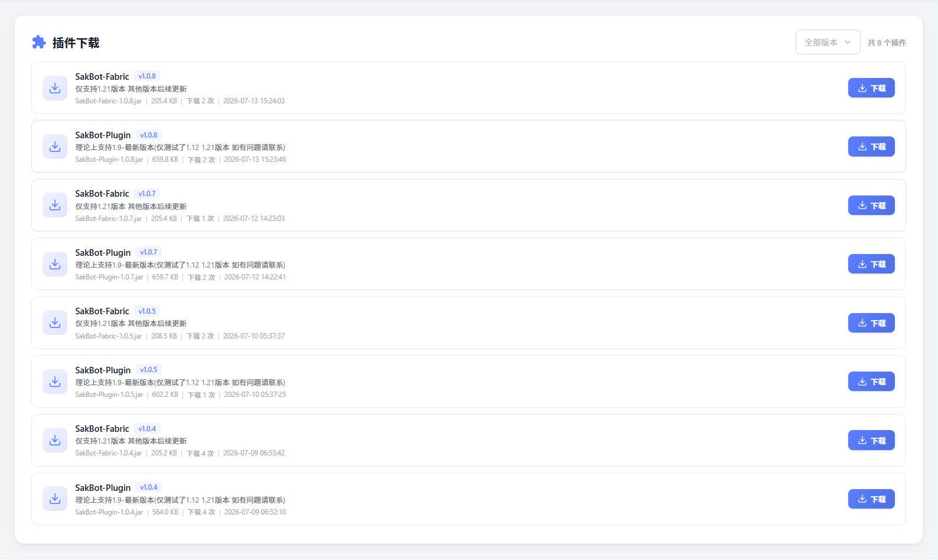Image resolution: width=938 pixels, height=560 pixels.
Task: Download SakBot-Fabric v1.0.8 with 下载 button
Action: click(x=871, y=88)
